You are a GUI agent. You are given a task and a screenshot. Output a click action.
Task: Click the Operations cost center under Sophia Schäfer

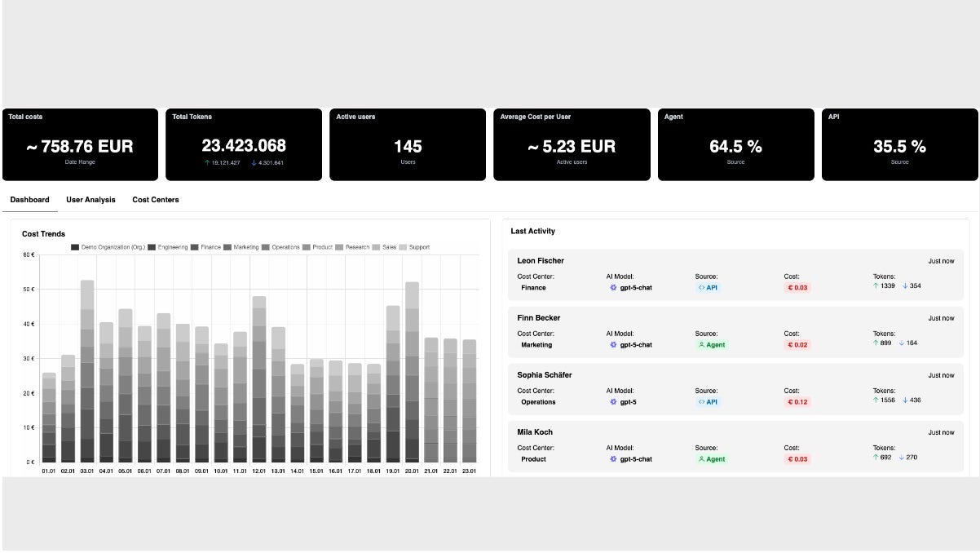(x=539, y=402)
